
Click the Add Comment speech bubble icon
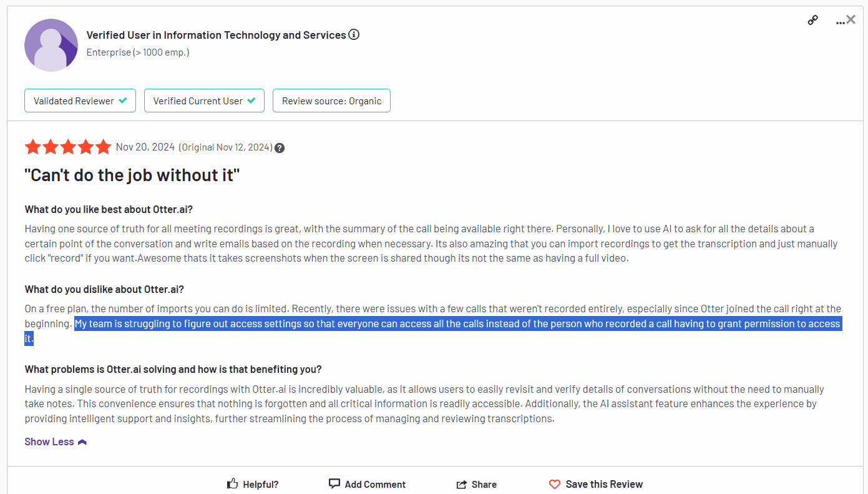tap(334, 483)
